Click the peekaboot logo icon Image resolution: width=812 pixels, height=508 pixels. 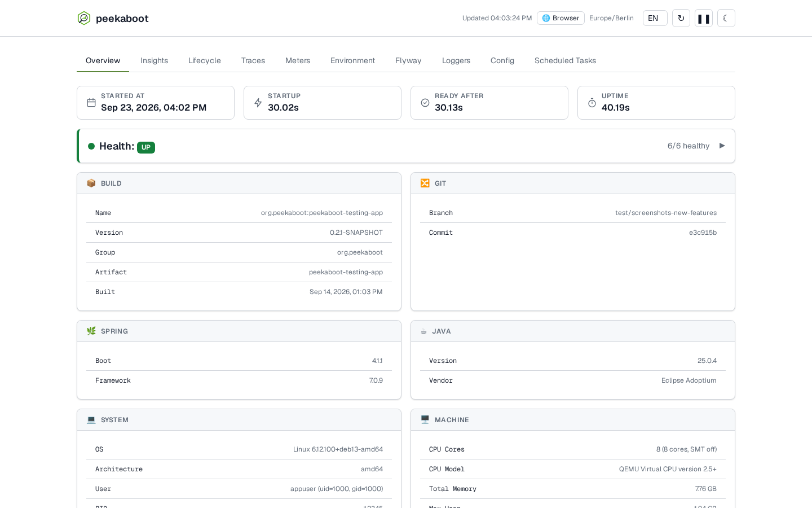tap(84, 18)
